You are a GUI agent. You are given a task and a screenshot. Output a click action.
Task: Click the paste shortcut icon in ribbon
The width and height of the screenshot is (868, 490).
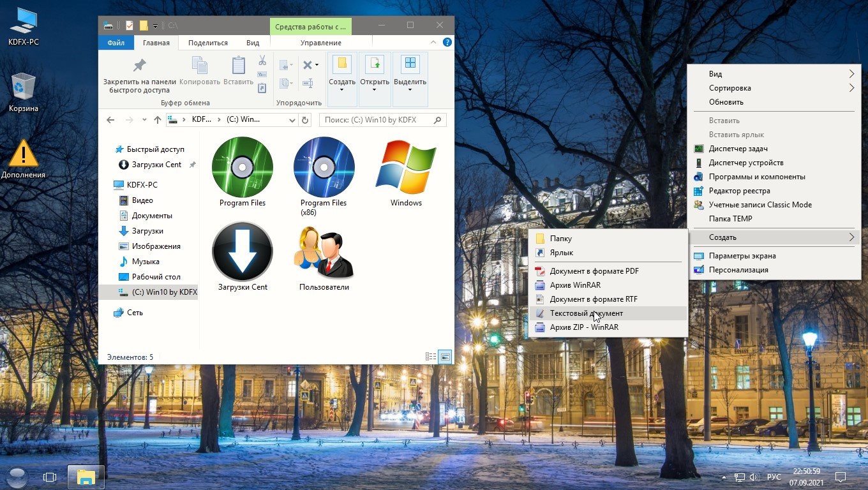coord(262,89)
